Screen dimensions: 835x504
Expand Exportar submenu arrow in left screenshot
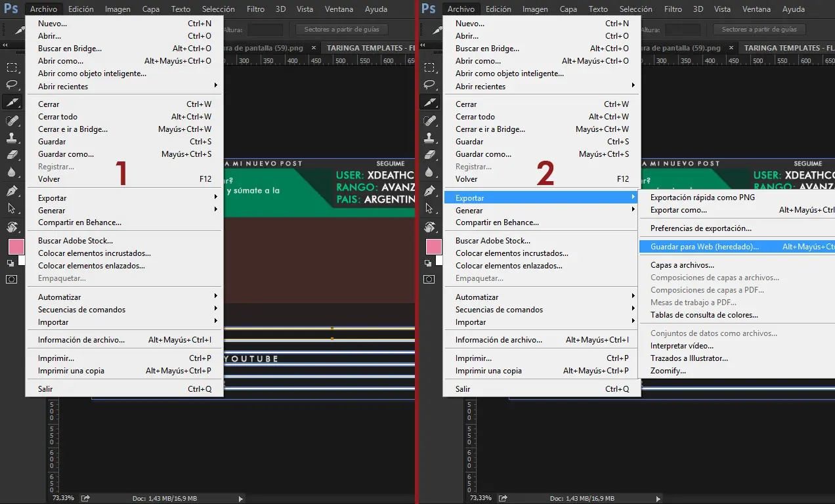tap(215, 198)
